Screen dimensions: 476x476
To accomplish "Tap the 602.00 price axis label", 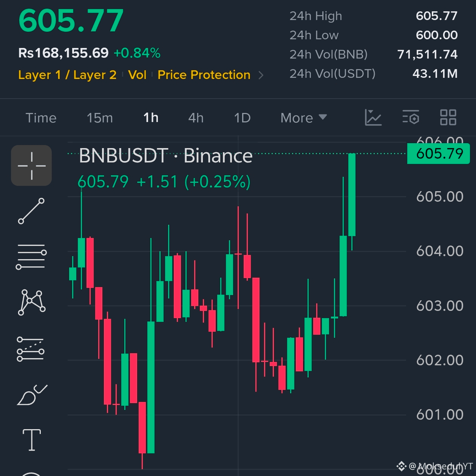I will point(440,360).
